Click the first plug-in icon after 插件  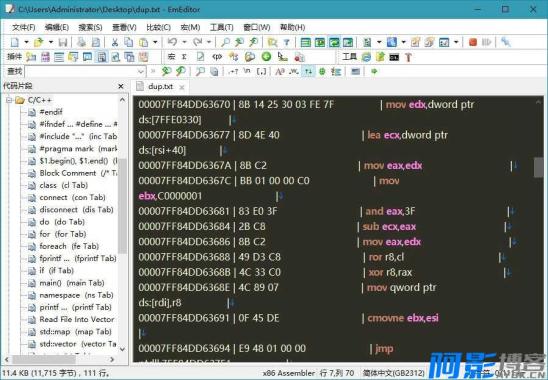pos(31,57)
